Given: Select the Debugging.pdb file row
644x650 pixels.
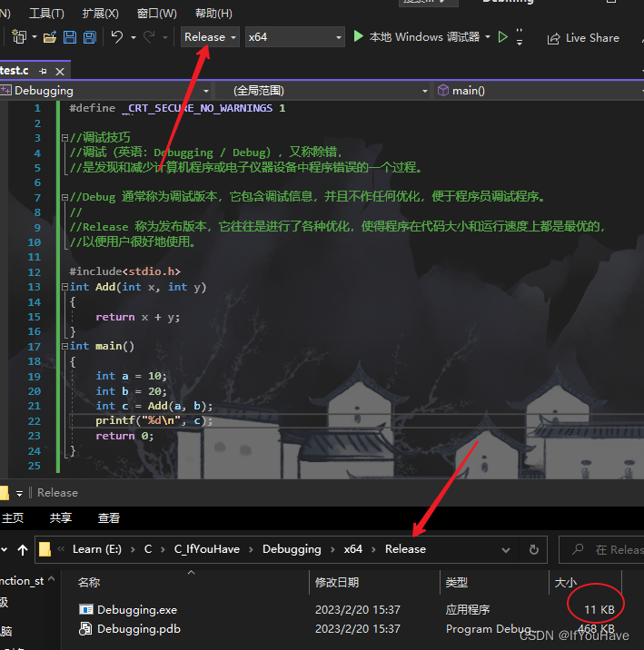Looking at the screenshot, I should (x=346, y=629).
